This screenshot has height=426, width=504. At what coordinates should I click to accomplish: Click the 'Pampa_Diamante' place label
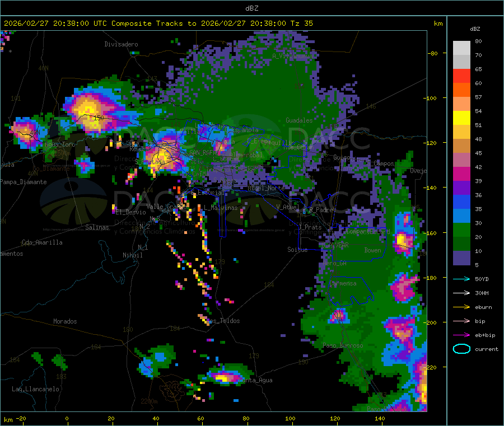(24, 182)
